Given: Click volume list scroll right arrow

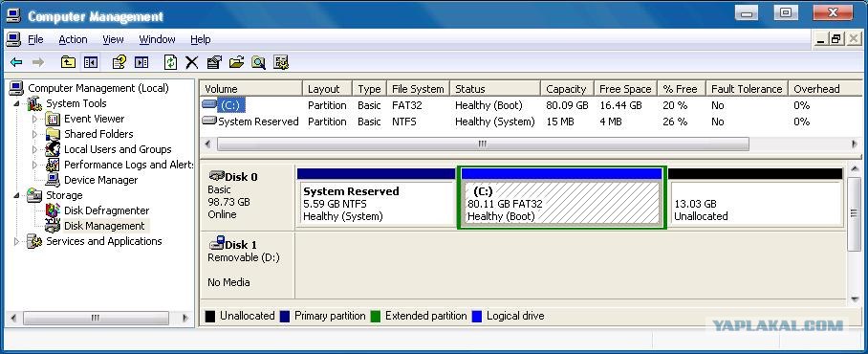Looking at the screenshot, I should (855, 144).
